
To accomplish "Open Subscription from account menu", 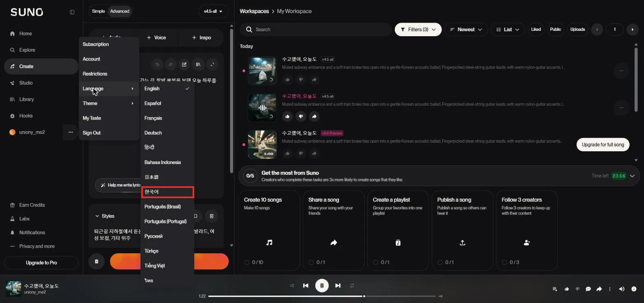I will click(109, 44).
